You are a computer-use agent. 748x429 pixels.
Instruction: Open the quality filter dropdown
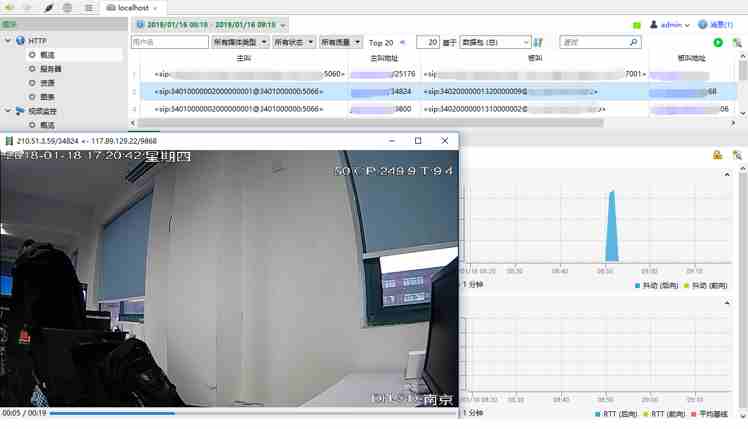(x=341, y=42)
